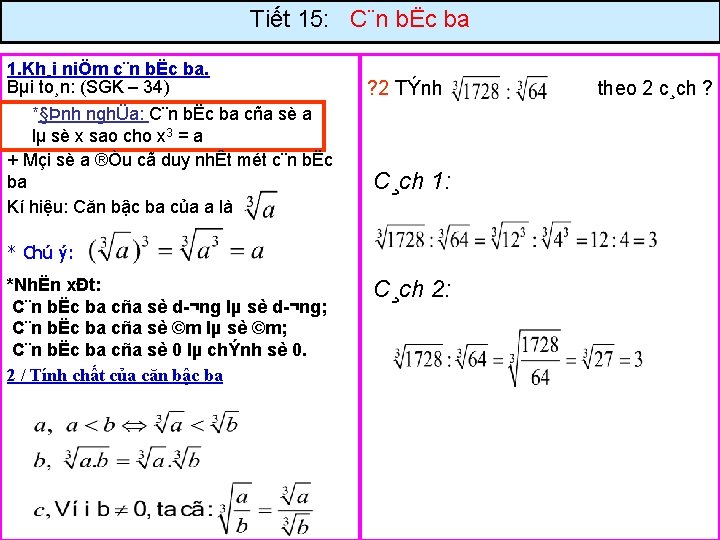
Task: Click the bold remark line ending with 'm;'
Action: click(x=150, y=328)
